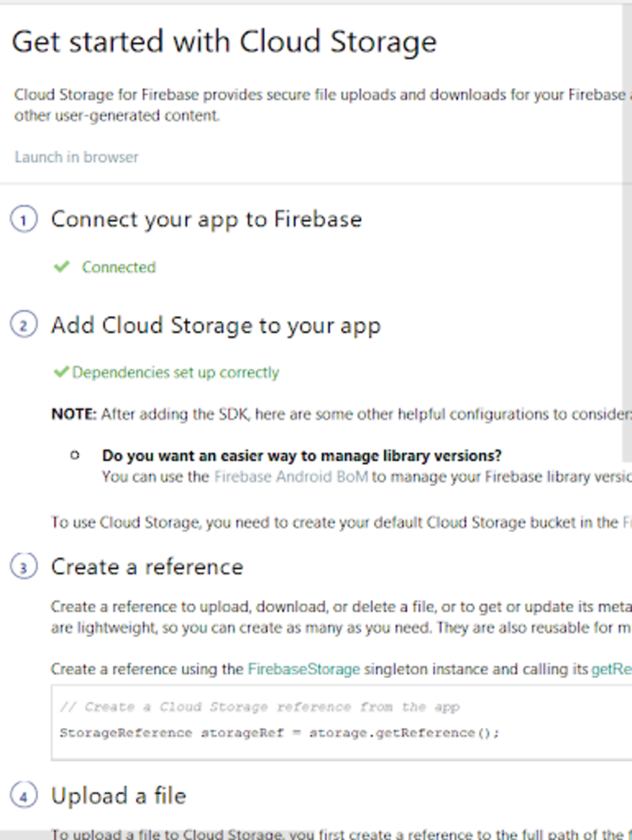Open the Launch in browser link
Viewport: 632px width, 840px height.
(x=76, y=157)
